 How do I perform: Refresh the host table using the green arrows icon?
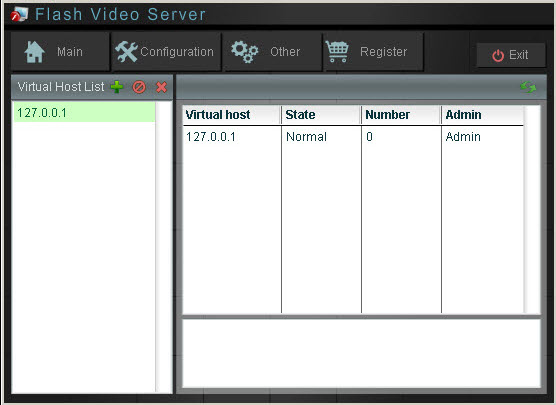tap(528, 87)
